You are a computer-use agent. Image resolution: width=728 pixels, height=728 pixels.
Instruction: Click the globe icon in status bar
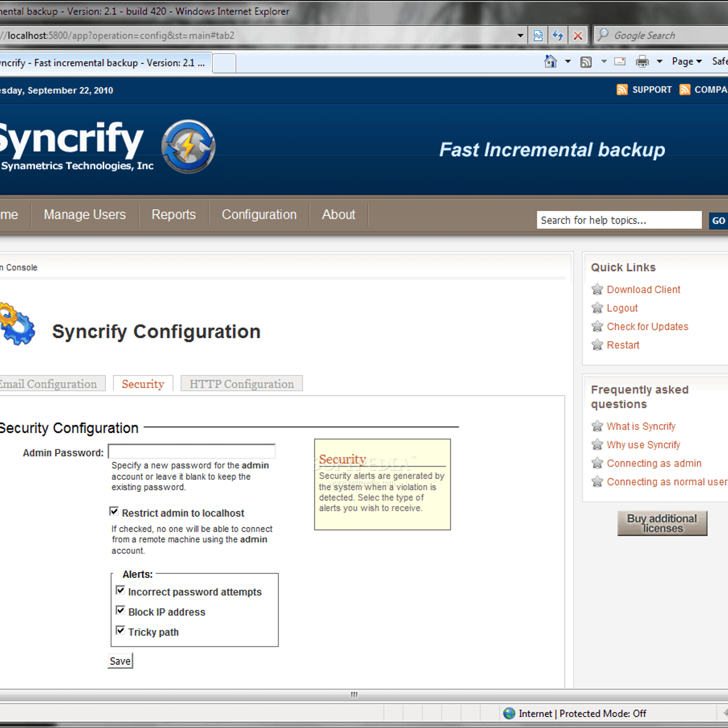coord(509,713)
